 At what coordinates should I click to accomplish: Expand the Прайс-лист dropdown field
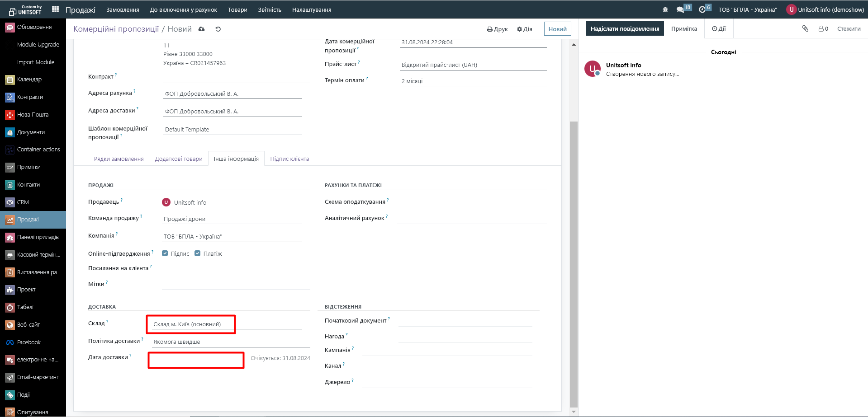(473, 65)
